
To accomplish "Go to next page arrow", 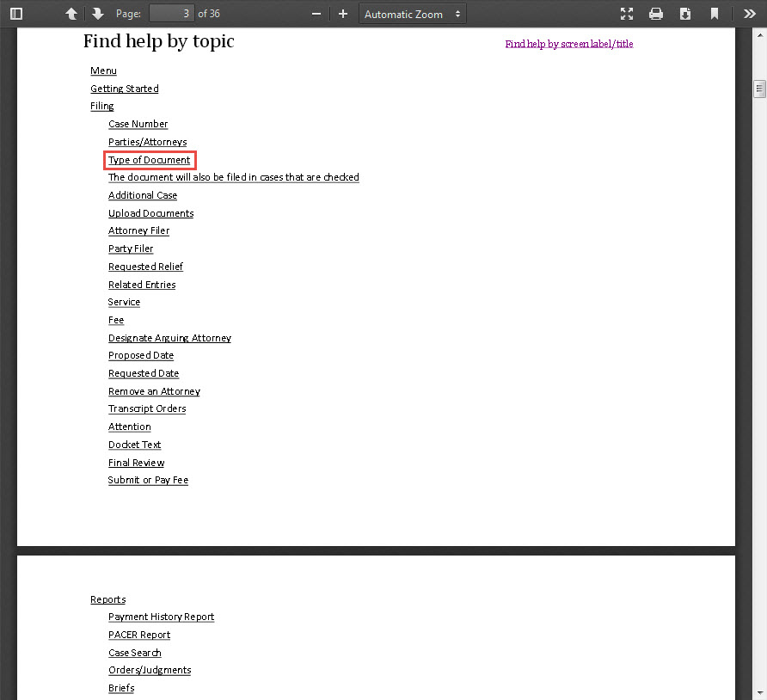I will 98,14.
